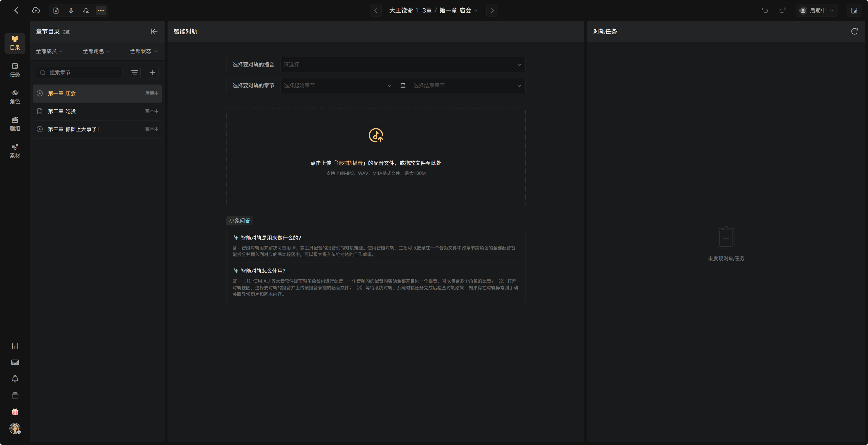Screen dimensions: 868x445
Task: Expand the 全部成员 filter dropdown
Action: pyautogui.click(x=50, y=51)
